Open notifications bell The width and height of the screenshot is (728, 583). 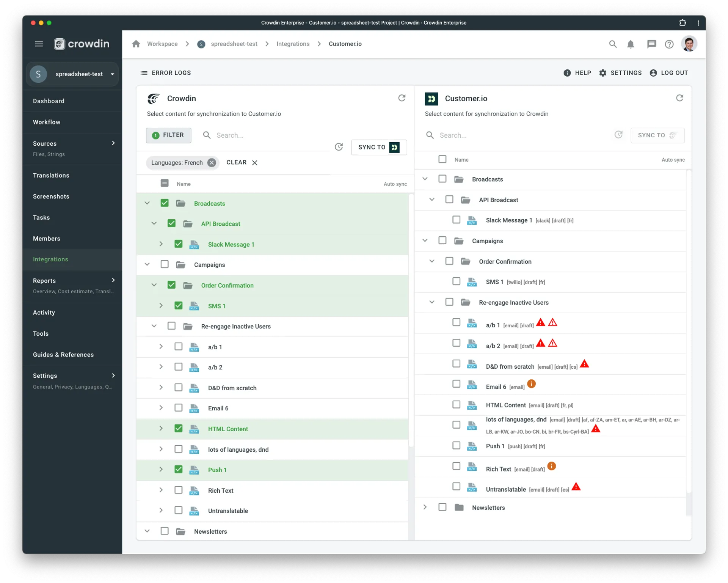(631, 44)
